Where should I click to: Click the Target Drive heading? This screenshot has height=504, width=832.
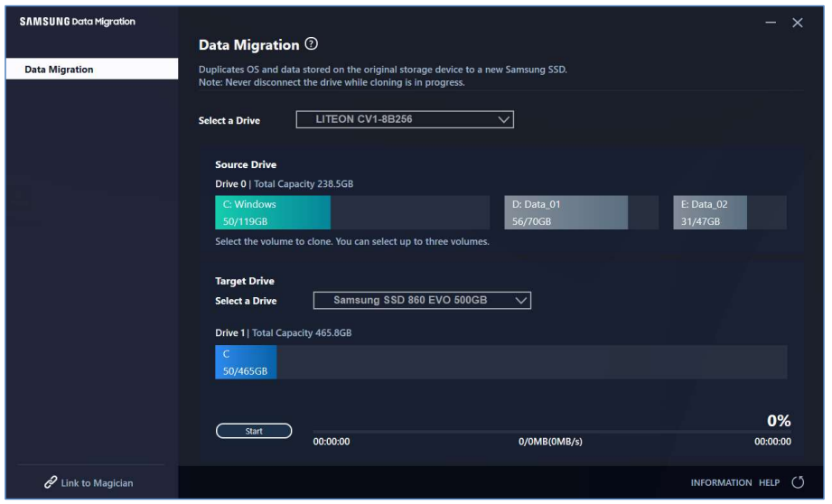245,281
